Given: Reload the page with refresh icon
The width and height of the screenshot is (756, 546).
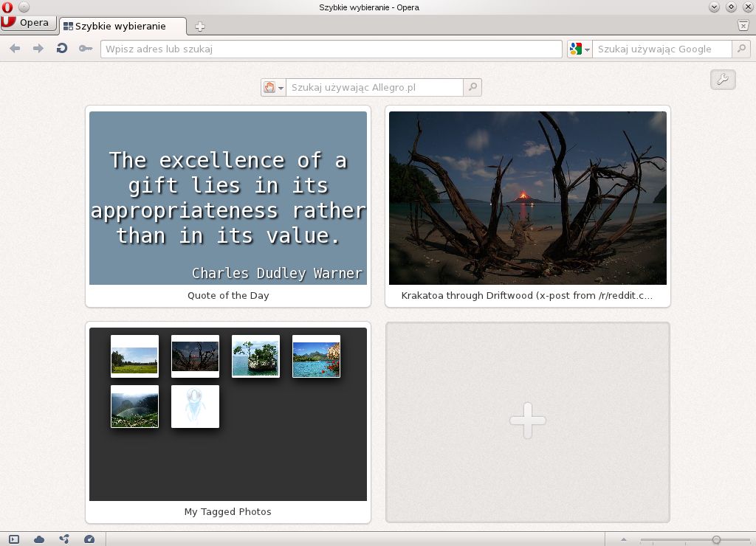Looking at the screenshot, I should click(62, 49).
